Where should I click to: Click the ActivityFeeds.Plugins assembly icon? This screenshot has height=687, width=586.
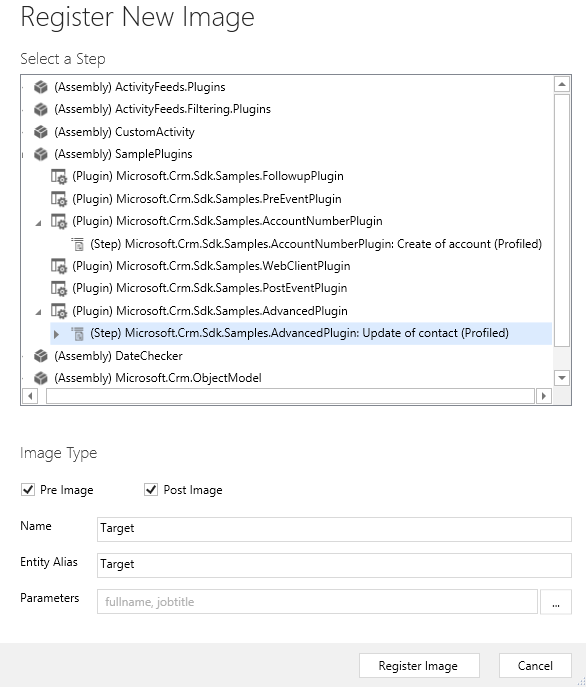click(41, 87)
